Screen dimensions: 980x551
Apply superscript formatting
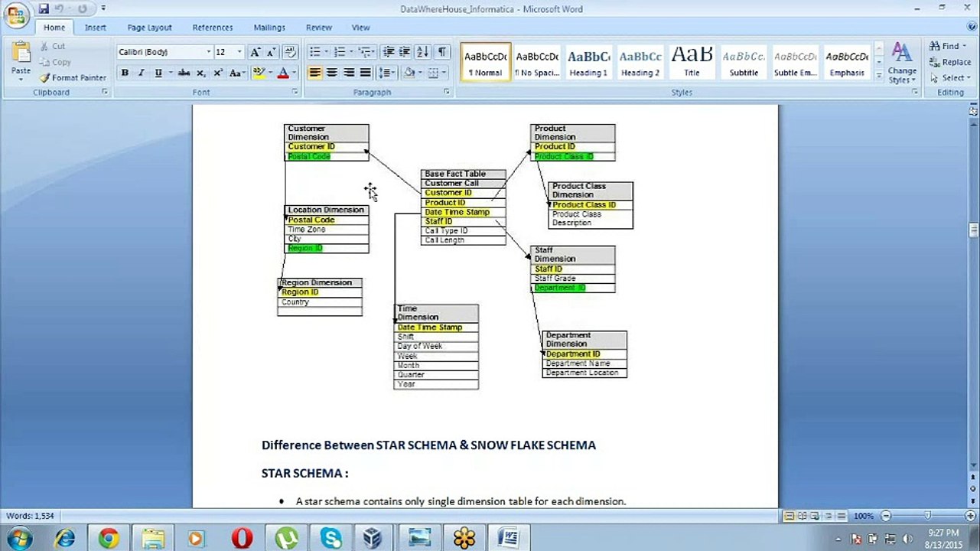point(217,73)
